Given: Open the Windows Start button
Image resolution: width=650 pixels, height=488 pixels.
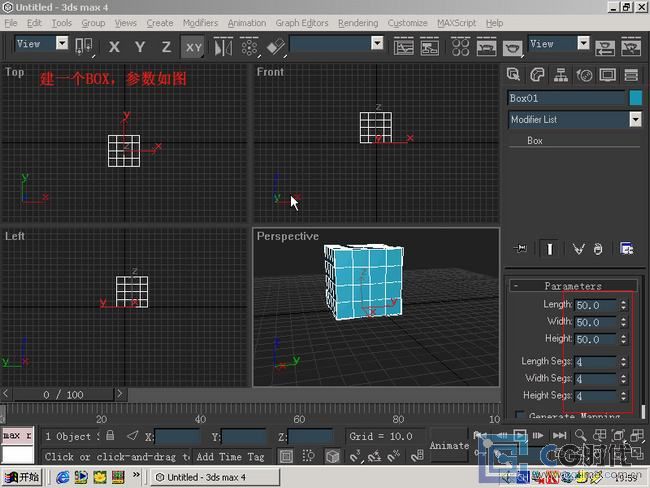Looking at the screenshot, I should click(x=22, y=477).
